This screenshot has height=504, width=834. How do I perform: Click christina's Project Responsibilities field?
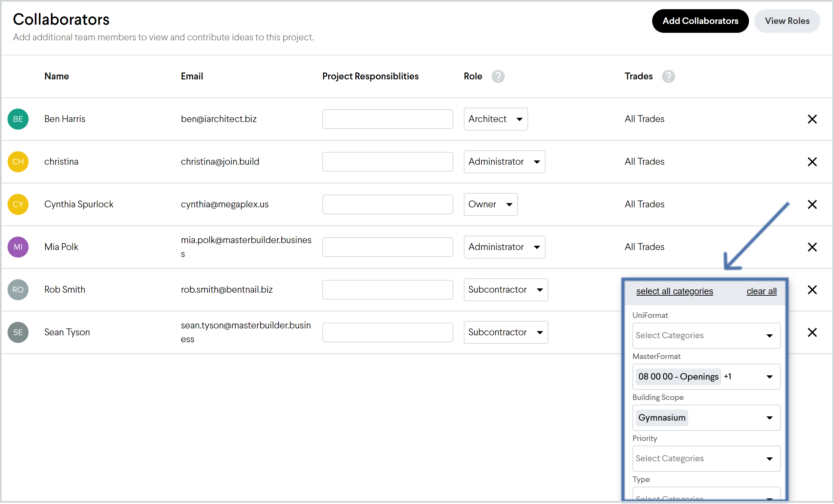[388, 162]
